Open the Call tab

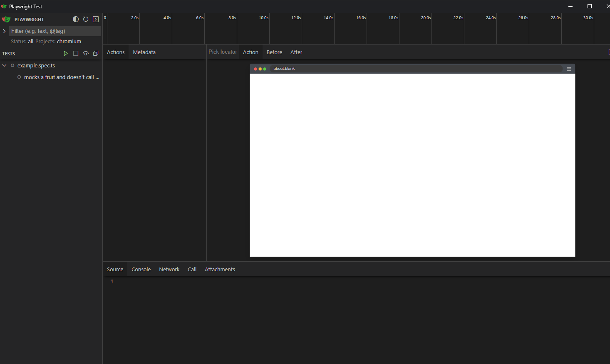[x=192, y=269]
